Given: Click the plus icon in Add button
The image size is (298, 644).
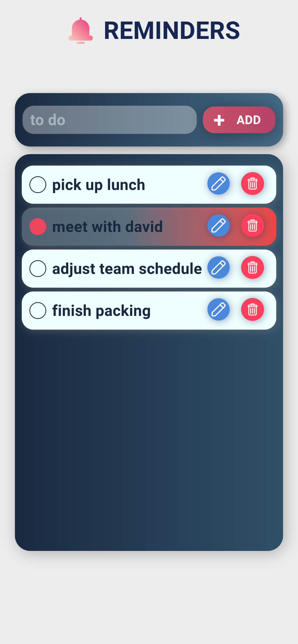Looking at the screenshot, I should click(219, 120).
